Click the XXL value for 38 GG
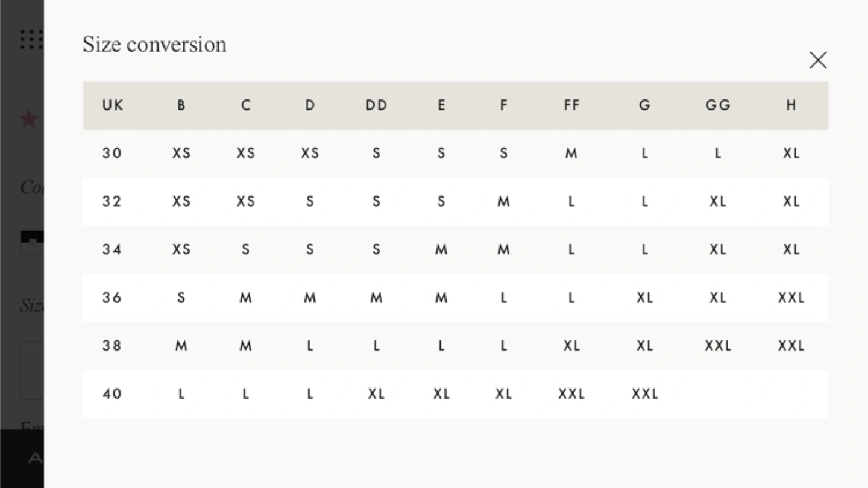This screenshot has height=488, width=868. click(x=717, y=346)
